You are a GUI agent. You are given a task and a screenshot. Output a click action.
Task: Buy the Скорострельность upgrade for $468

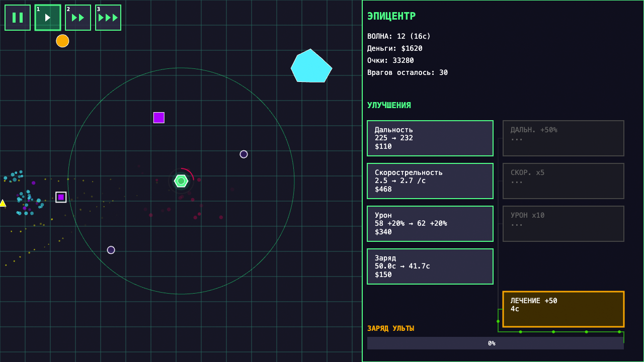430,181
